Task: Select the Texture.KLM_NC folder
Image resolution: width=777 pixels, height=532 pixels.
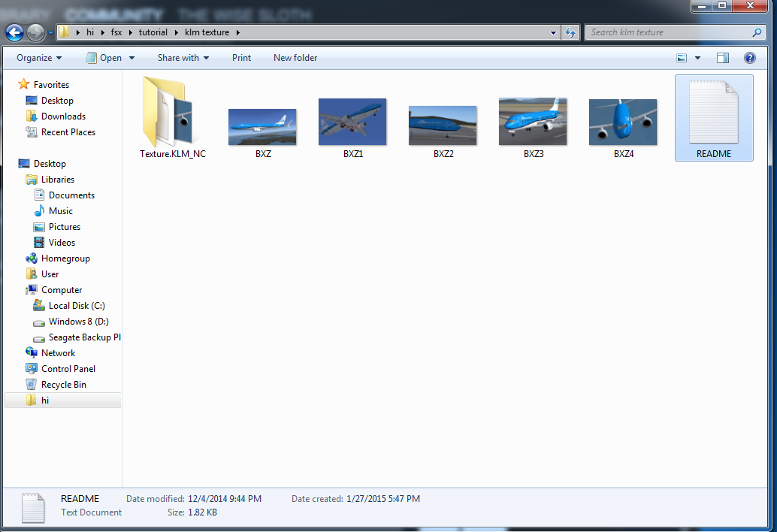Action: pyautogui.click(x=172, y=118)
